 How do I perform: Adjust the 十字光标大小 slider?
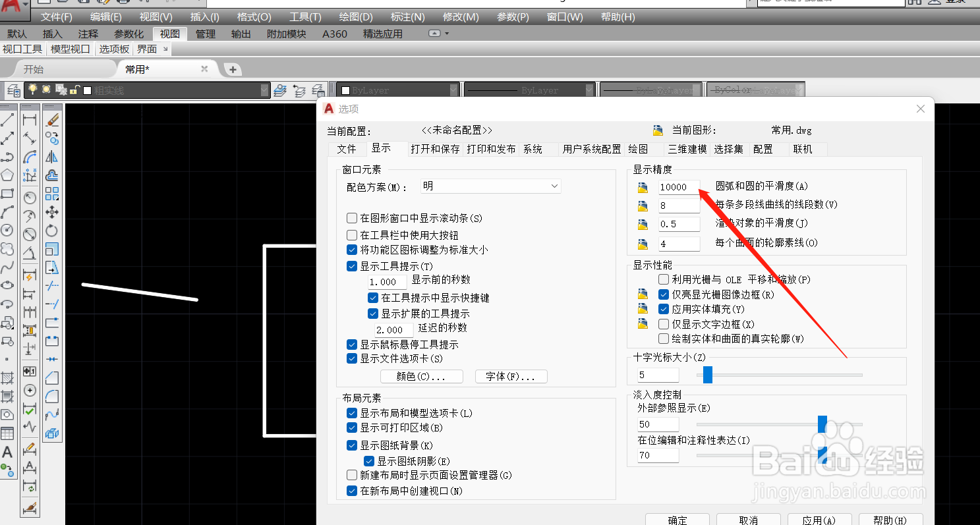(x=707, y=374)
